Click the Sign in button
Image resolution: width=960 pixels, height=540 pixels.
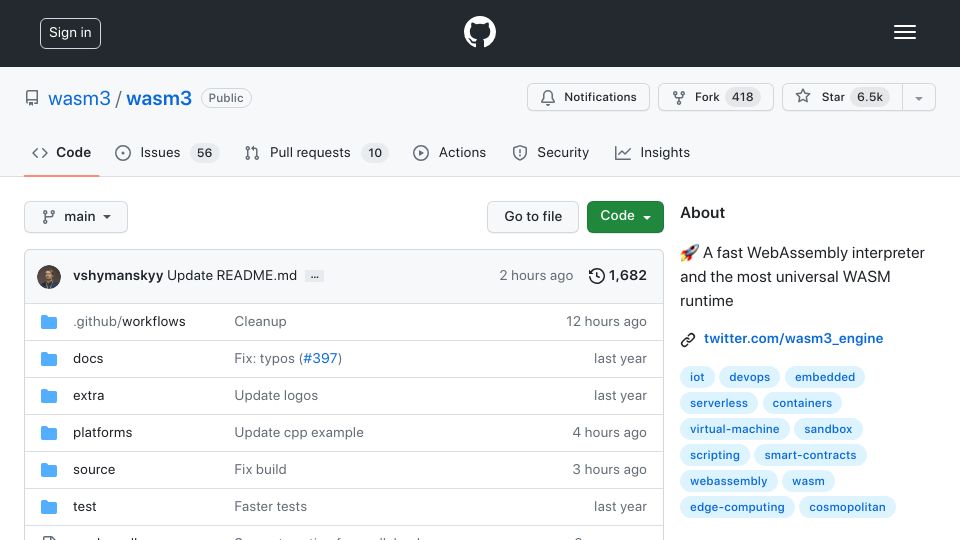pyautogui.click(x=70, y=33)
